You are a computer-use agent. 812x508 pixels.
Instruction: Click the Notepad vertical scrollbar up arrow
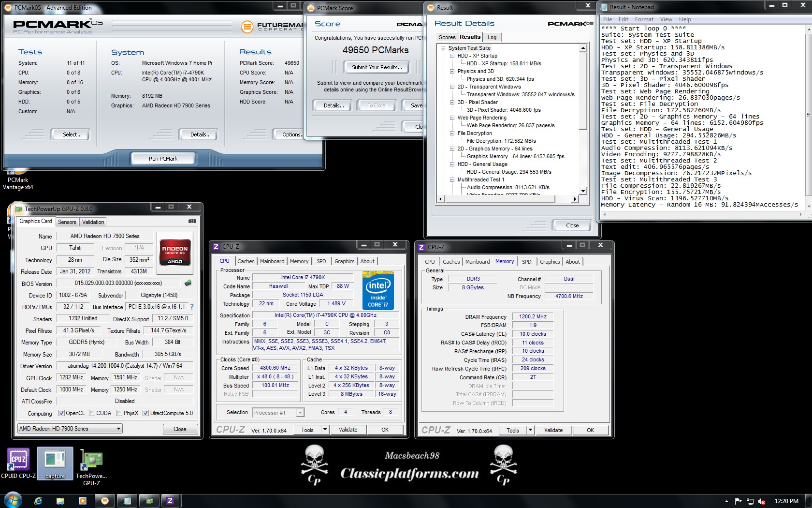click(x=808, y=29)
